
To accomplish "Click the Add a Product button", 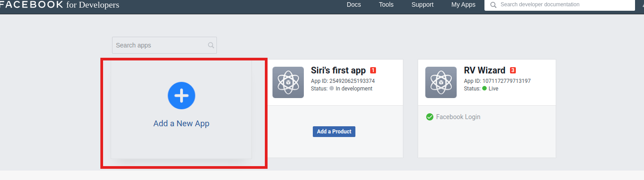I will (334, 132).
